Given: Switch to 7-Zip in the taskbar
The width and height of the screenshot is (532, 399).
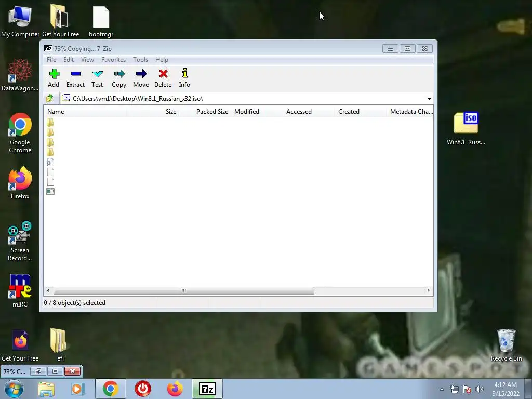Looking at the screenshot, I should [x=207, y=389].
